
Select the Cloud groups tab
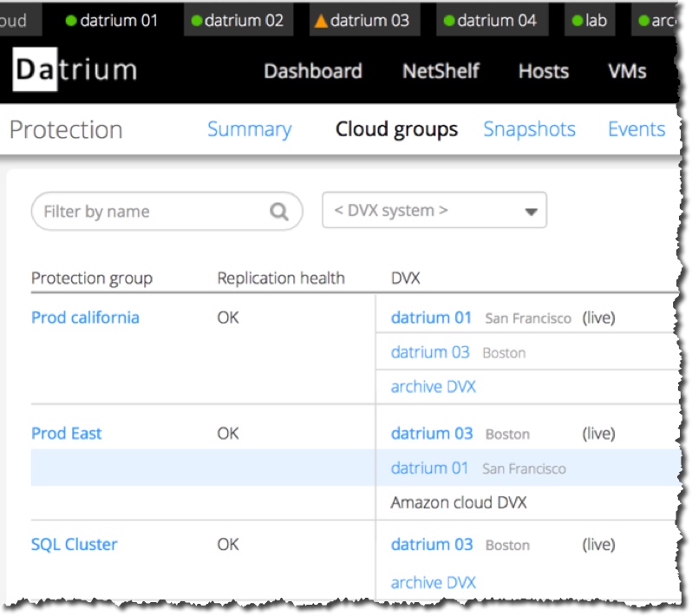(396, 129)
